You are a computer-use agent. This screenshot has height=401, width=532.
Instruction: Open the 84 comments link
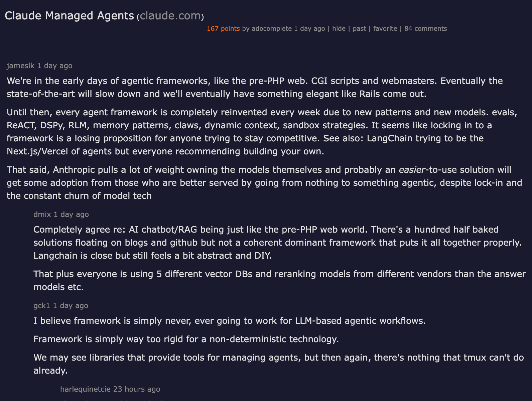tap(425, 28)
